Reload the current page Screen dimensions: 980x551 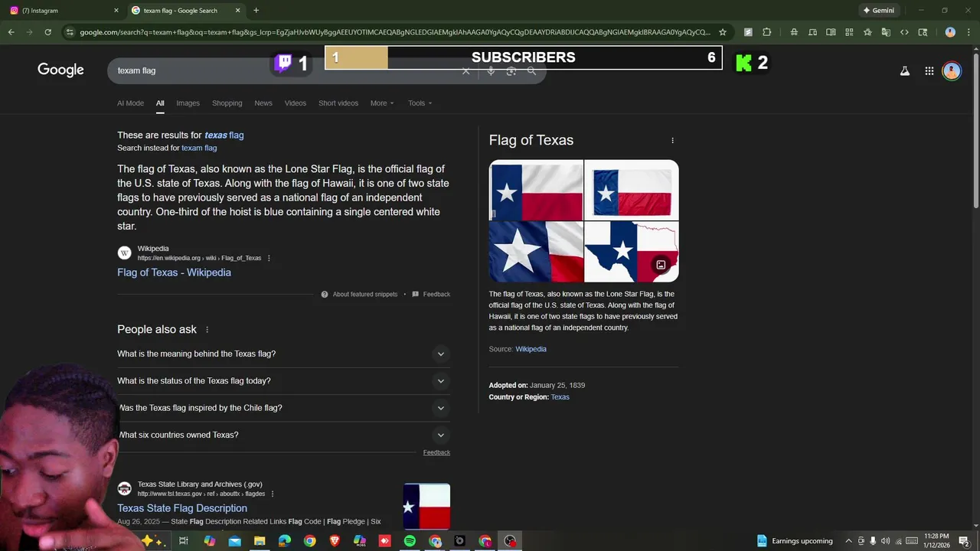pyautogui.click(x=47, y=32)
